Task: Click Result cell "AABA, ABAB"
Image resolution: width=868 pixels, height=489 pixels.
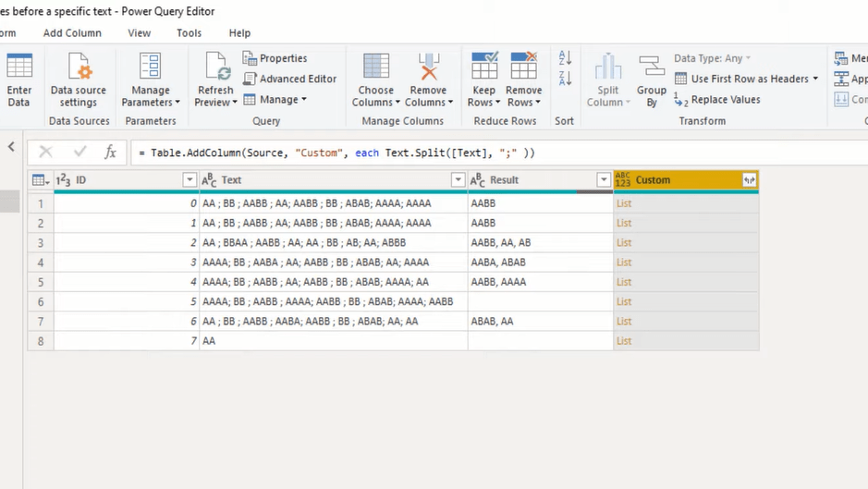Action: 540,262
